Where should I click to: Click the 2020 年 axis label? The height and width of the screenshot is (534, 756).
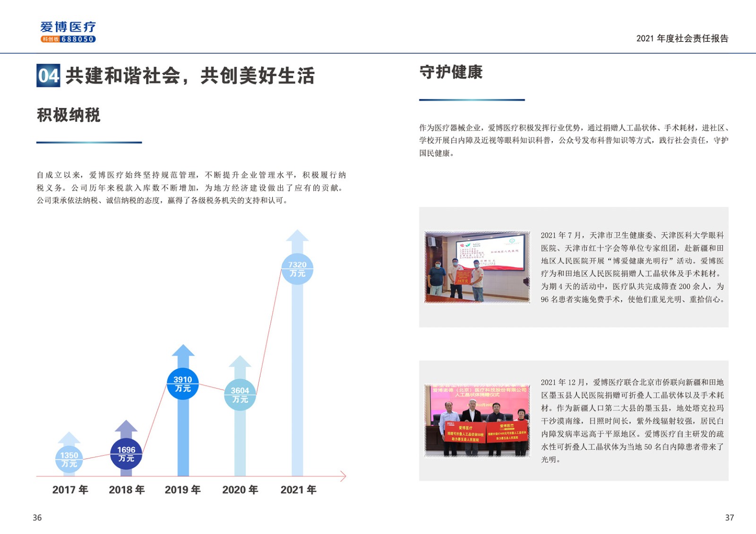point(240,490)
